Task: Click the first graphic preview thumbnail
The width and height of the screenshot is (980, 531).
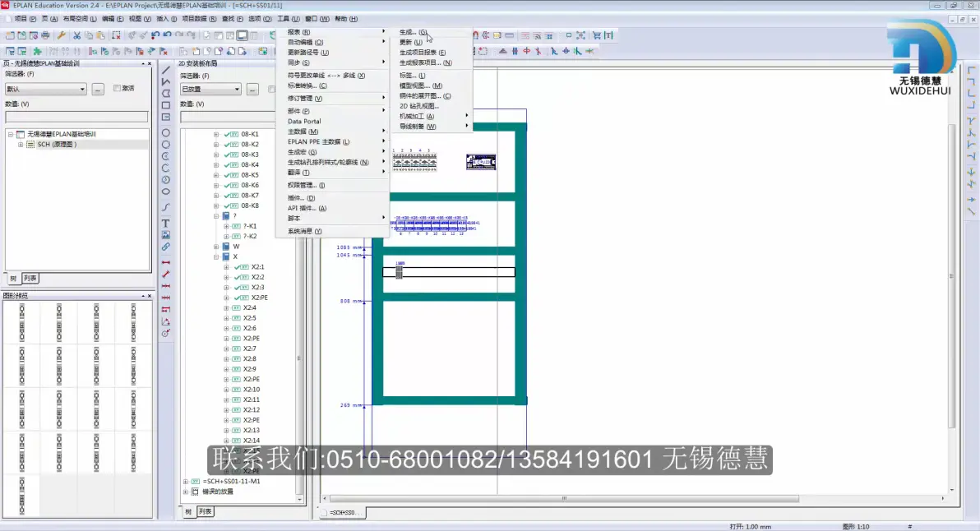Action: (22, 322)
